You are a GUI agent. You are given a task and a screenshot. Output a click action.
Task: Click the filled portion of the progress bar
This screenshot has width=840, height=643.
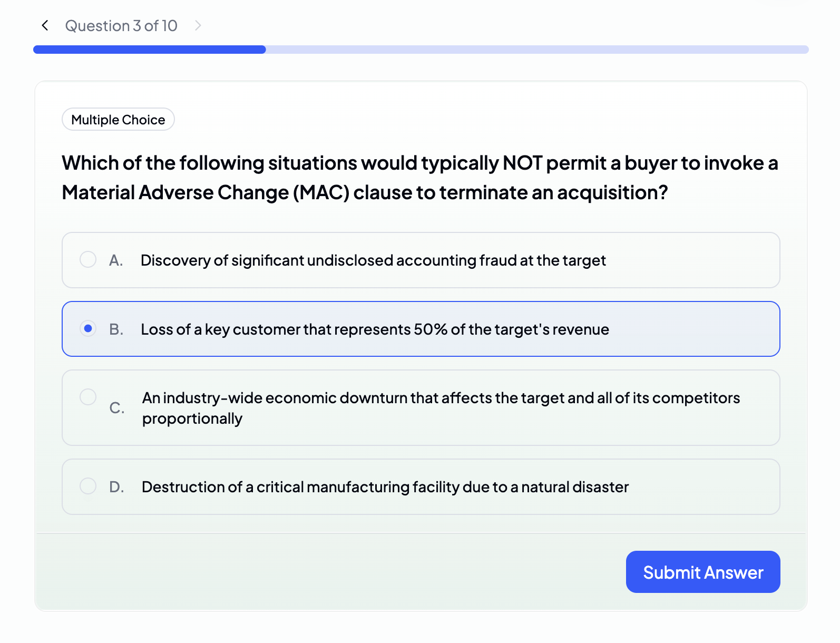click(149, 49)
